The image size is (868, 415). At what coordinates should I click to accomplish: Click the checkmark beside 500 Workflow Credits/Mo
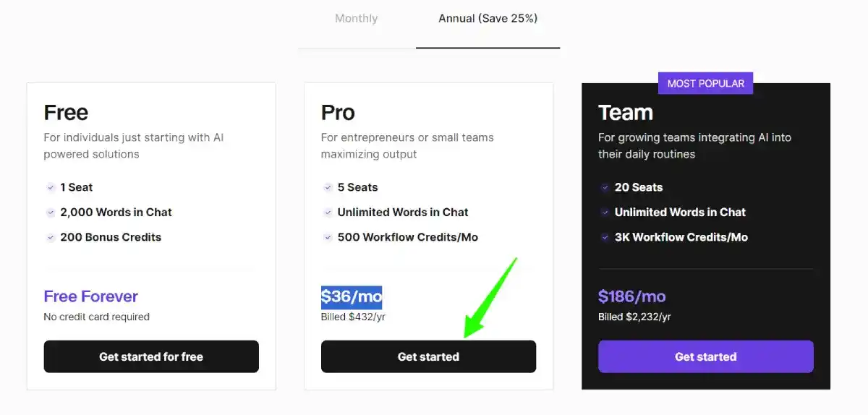click(328, 237)
